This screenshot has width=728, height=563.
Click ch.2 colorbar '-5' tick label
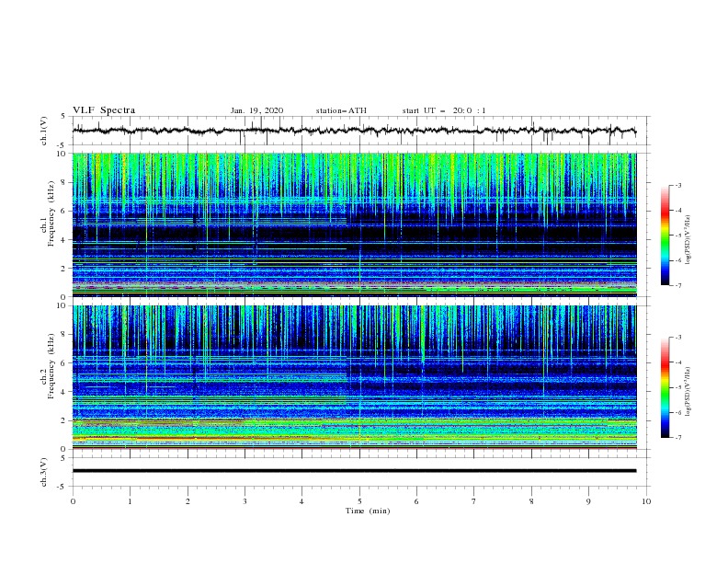[678, 387]
